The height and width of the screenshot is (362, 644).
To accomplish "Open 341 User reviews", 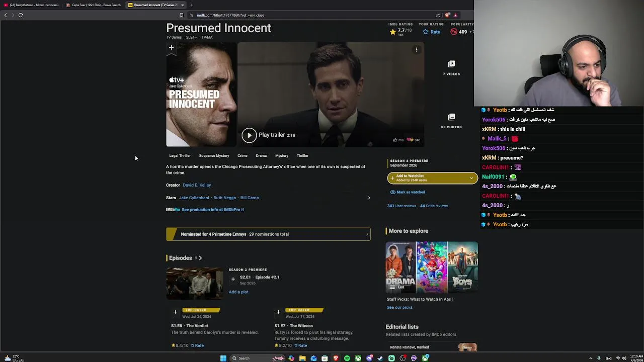I will coord(401,206).
